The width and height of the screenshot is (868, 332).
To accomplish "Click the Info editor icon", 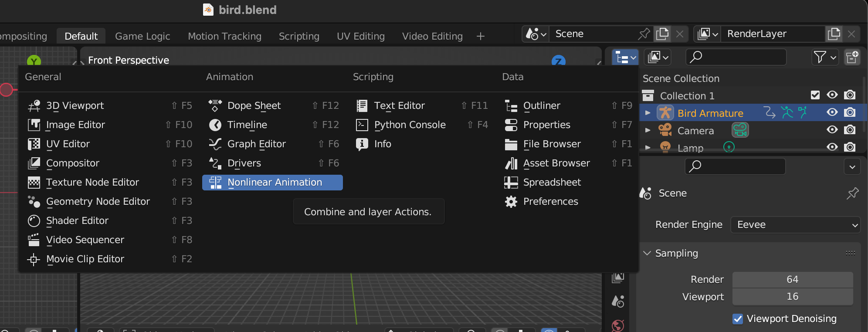I will point(362,144).
